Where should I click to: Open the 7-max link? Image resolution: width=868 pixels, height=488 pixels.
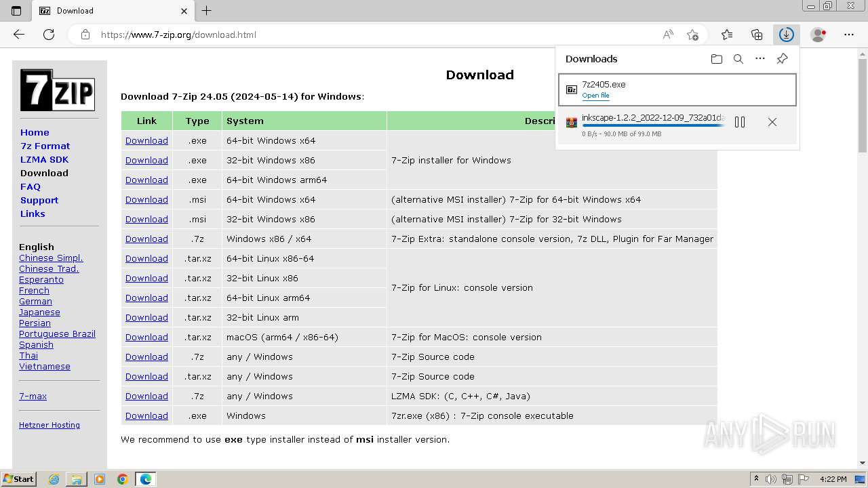click(33, 396)
